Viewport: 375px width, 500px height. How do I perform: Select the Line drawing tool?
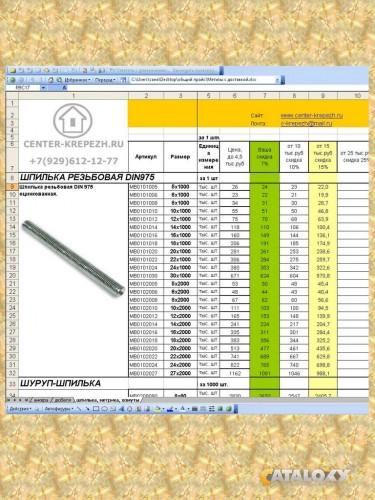[79, 409]
